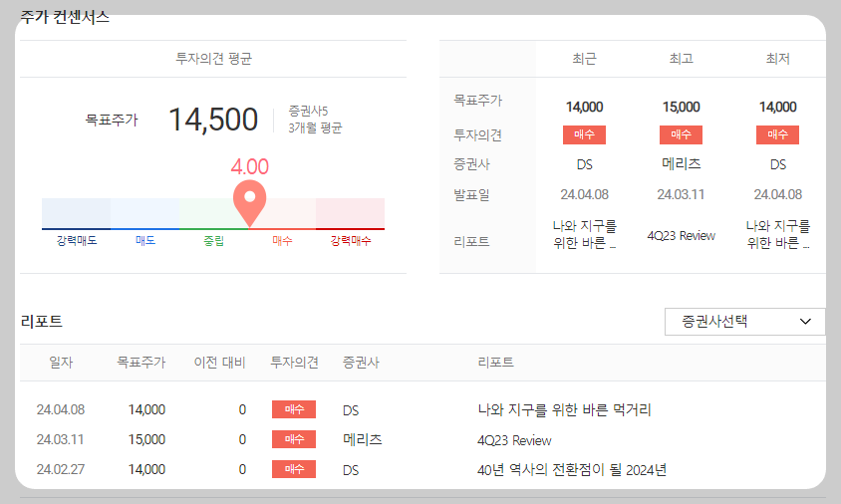Screen dimensions: 841x504
Task: Click the 4Q23 Review link in 최고 column
Action: [x=682, y=235]
